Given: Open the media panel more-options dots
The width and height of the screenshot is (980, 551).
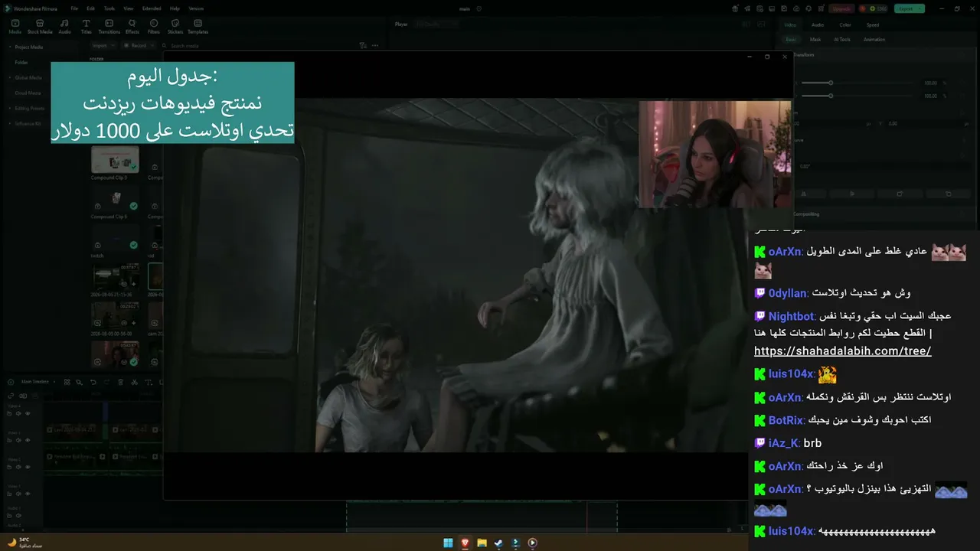Looking at the screenshot, I should tap(375, 45).
